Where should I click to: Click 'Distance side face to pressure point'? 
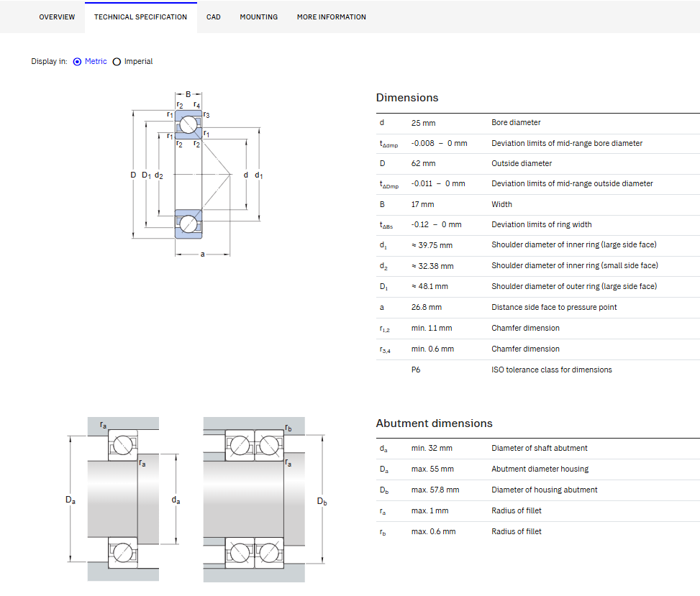[x=554, y=308]
